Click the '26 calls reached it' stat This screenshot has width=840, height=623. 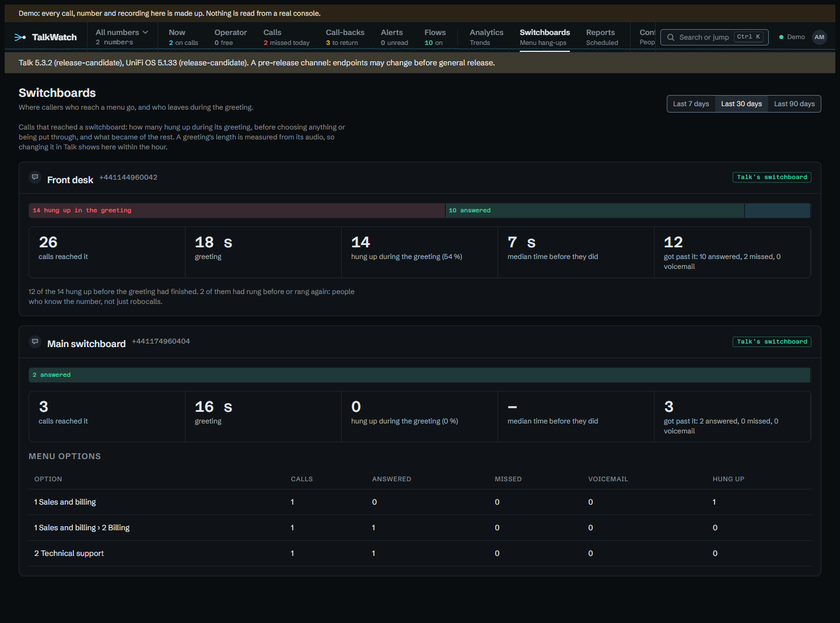point(107,252)
